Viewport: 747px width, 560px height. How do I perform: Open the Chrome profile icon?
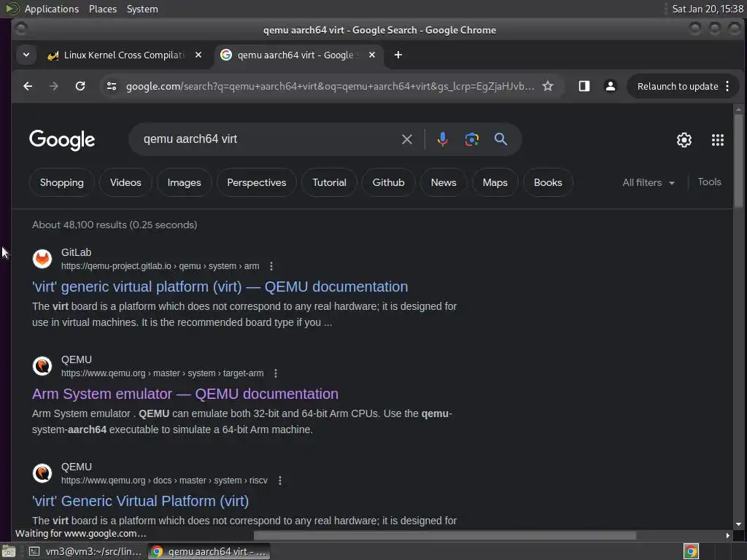[x=611, y=86]
